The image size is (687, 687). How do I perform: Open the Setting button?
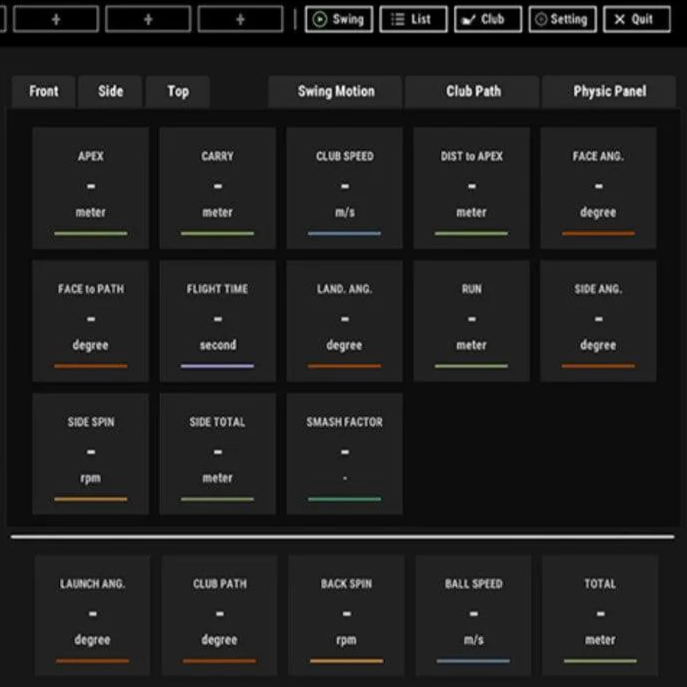click(x=562, y=19)
